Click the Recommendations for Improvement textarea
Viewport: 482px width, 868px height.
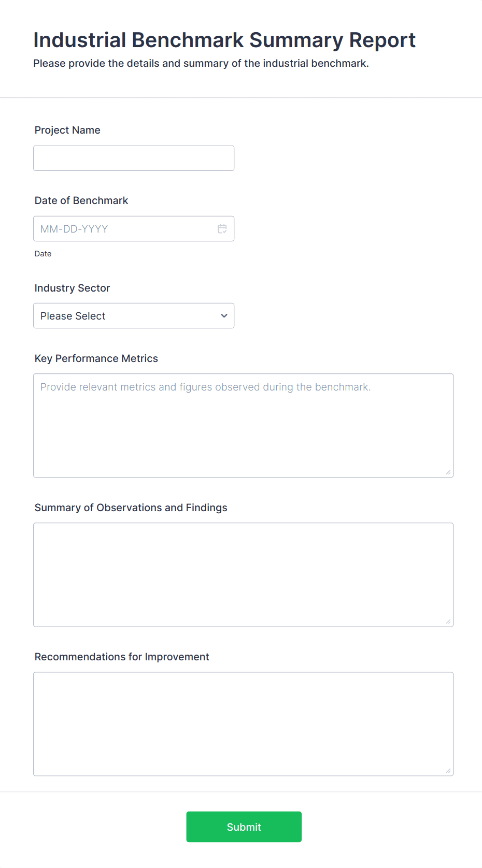243,724
